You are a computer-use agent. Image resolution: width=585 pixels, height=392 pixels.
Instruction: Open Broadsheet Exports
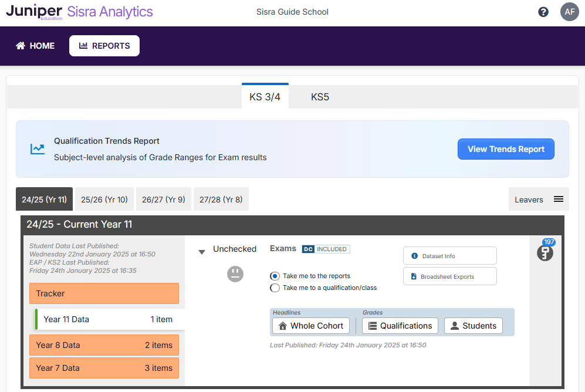coord(449,276)
